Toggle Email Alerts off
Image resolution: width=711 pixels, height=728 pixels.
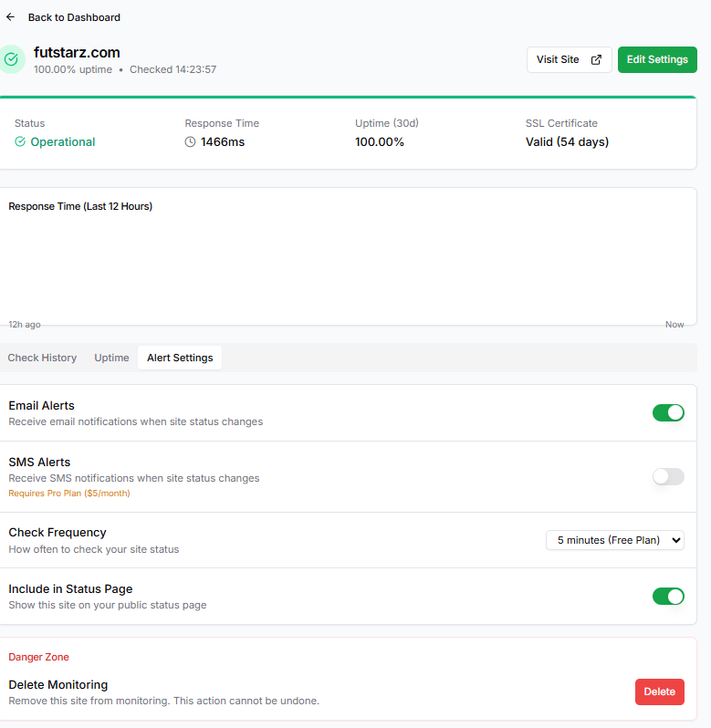point(668,412)
